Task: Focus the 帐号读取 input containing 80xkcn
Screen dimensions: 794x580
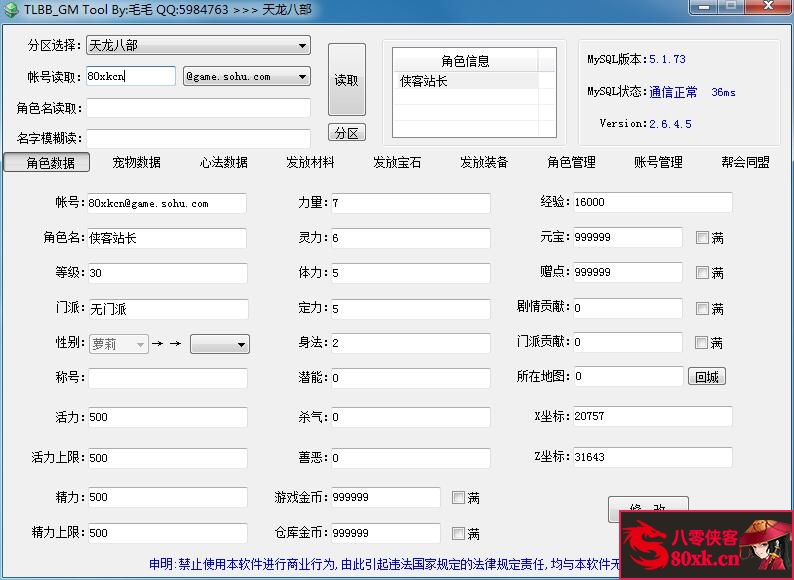Action: tap(131, 76)
